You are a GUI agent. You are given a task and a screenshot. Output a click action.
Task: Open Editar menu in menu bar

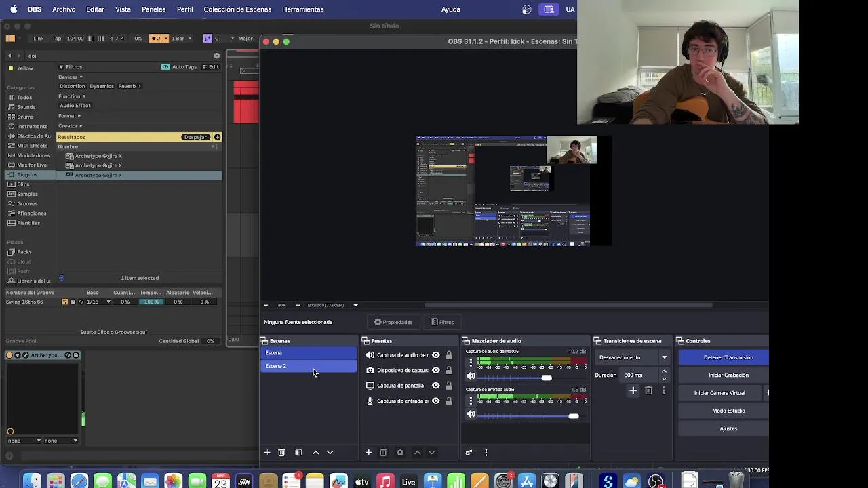point(95,9)
